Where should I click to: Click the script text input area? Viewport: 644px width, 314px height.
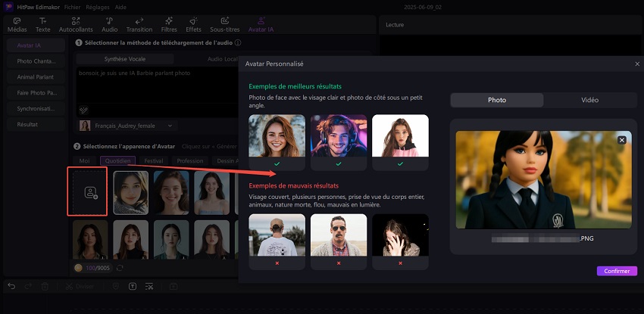pyautogui.click(x=158, y=86)
